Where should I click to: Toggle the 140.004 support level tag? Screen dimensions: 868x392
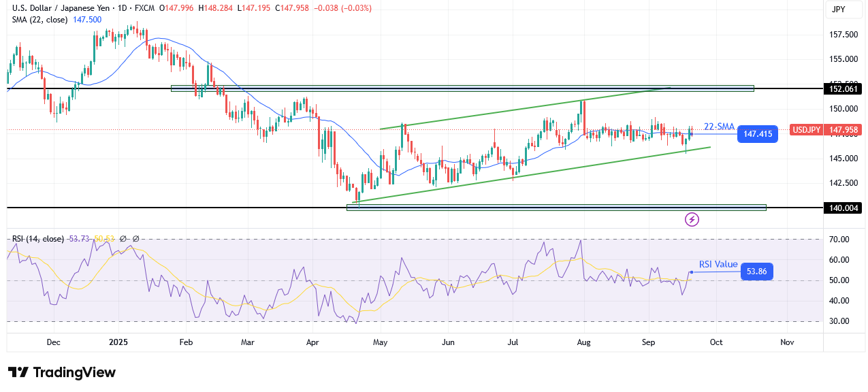(843, 208)
